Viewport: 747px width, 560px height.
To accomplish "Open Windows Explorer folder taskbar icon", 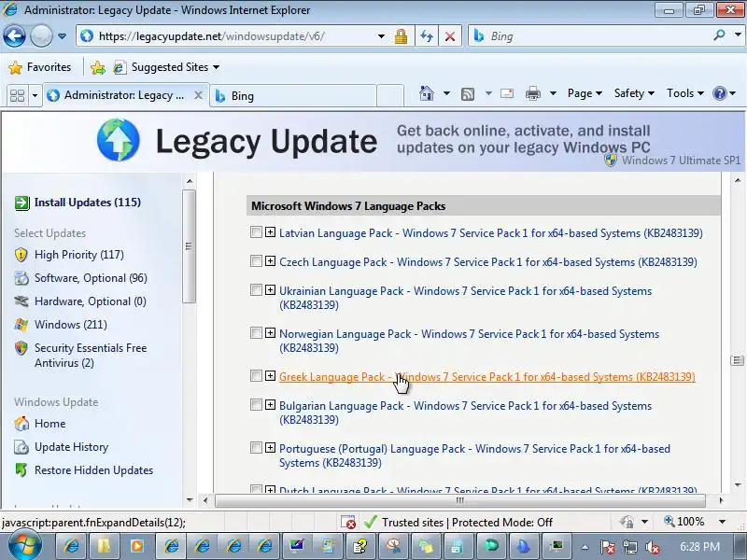I will [103, 547].
